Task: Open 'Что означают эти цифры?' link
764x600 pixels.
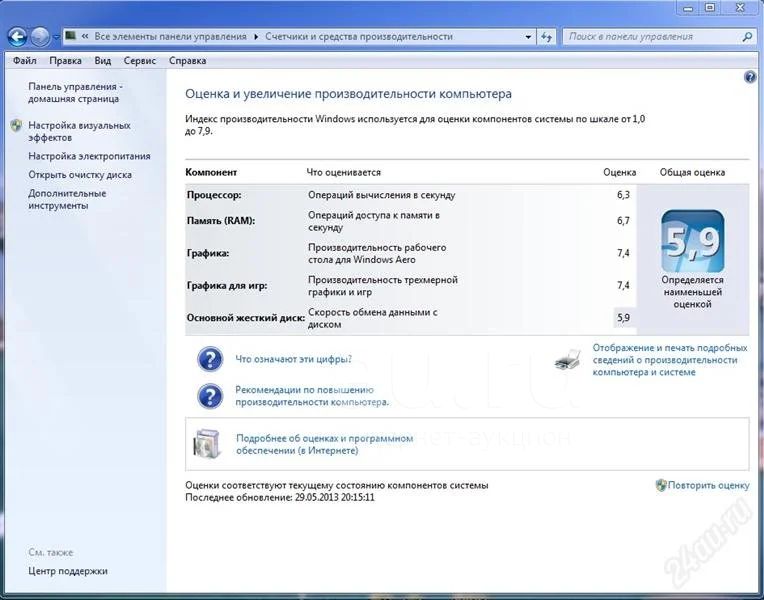Action: (293, 359)
